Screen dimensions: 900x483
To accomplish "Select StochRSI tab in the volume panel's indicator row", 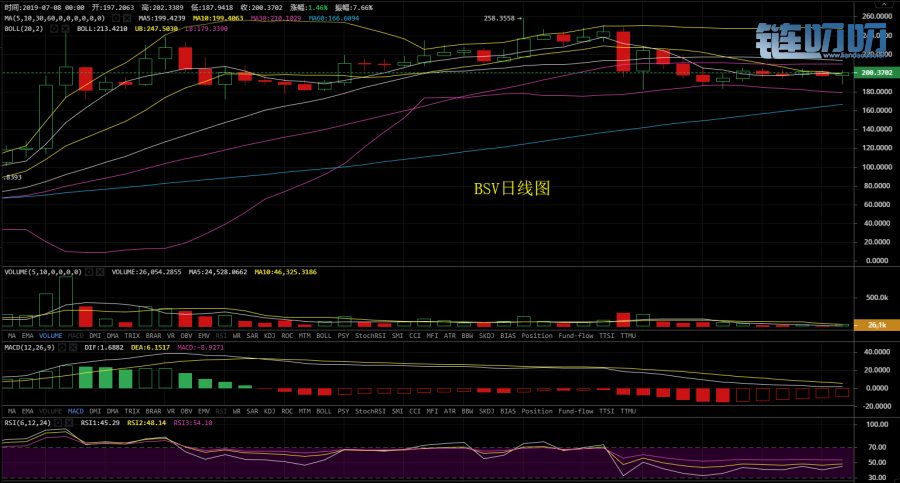I will [370, 336].
